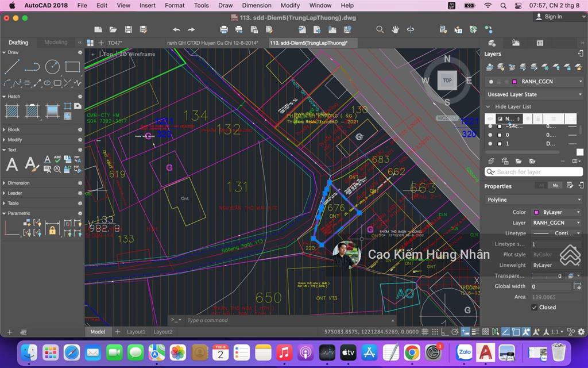Open the file folder icon in toolbar

tap(113, 30)
